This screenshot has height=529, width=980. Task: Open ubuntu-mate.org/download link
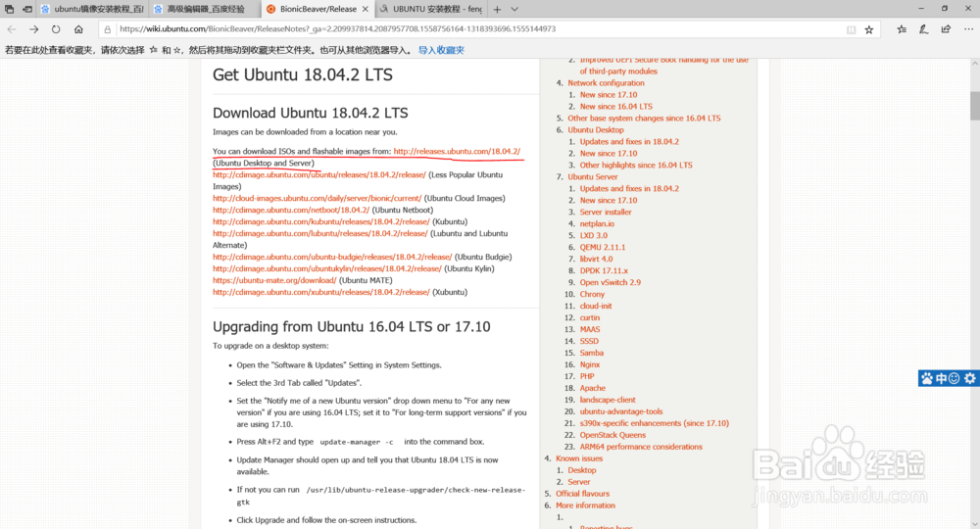point(274,280)
